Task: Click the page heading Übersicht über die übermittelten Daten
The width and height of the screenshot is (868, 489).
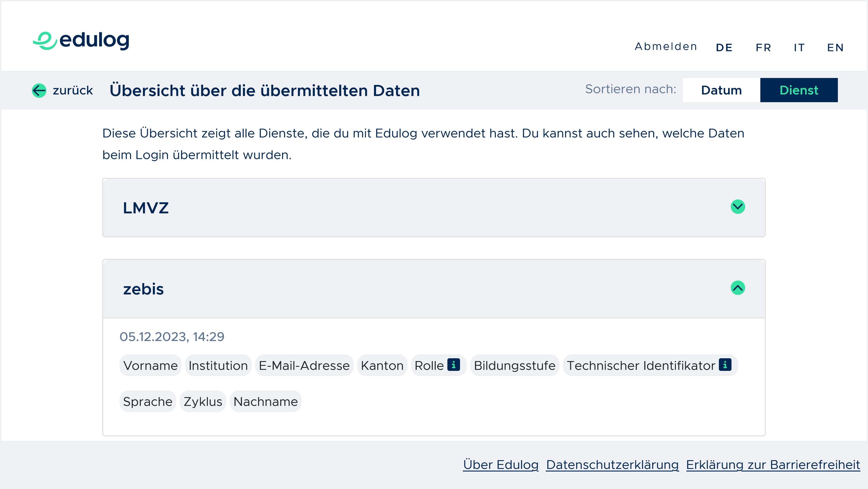Action: (x=265, y=91)
